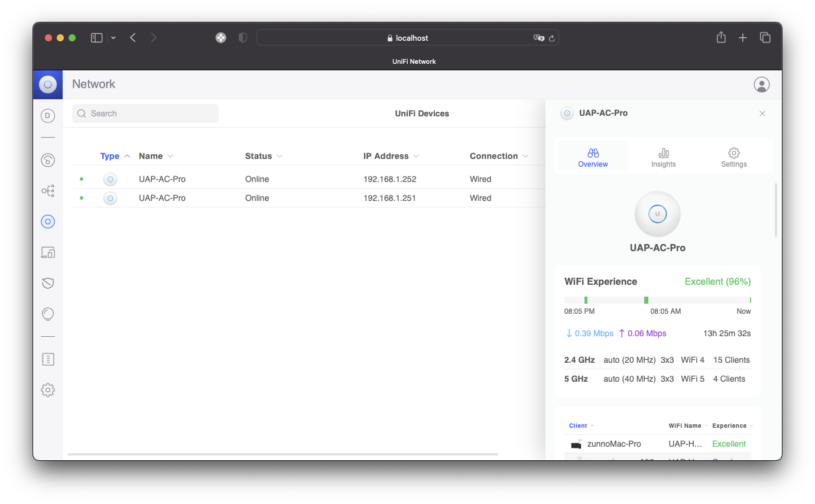Click the 5 GHz radio row
Image resolution: width=815 pixels, height=504 pixels.
658,379
